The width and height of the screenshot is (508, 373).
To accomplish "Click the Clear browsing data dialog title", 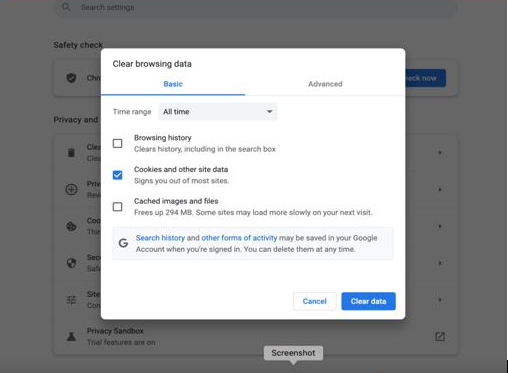I will tap(152, 64).
